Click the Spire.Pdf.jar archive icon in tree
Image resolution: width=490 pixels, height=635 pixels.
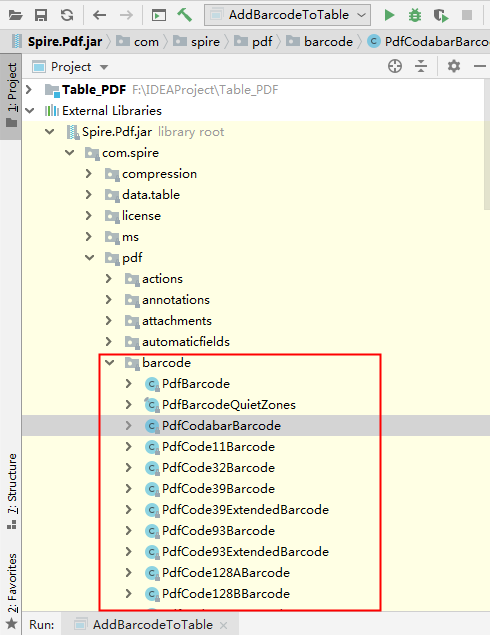(73, 132)
